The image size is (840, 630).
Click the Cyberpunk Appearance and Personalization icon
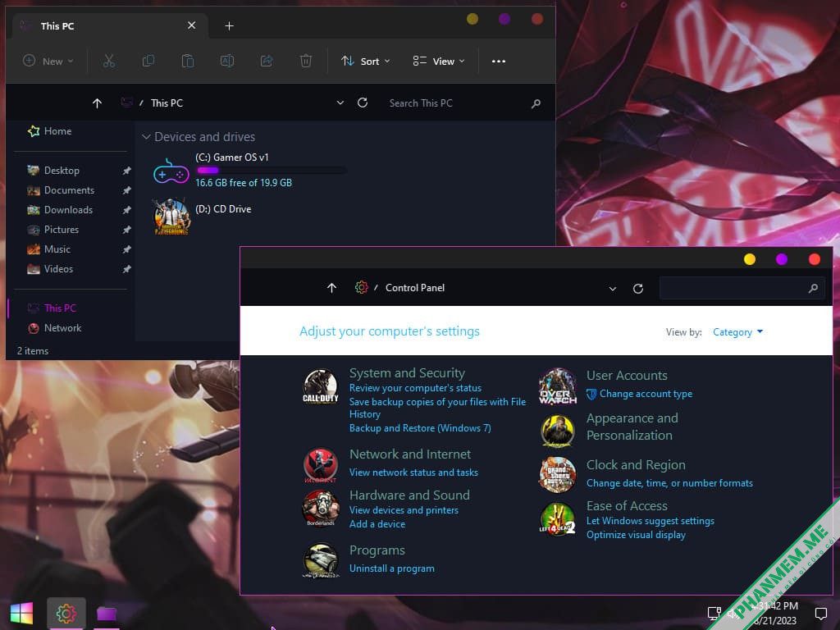558,430
